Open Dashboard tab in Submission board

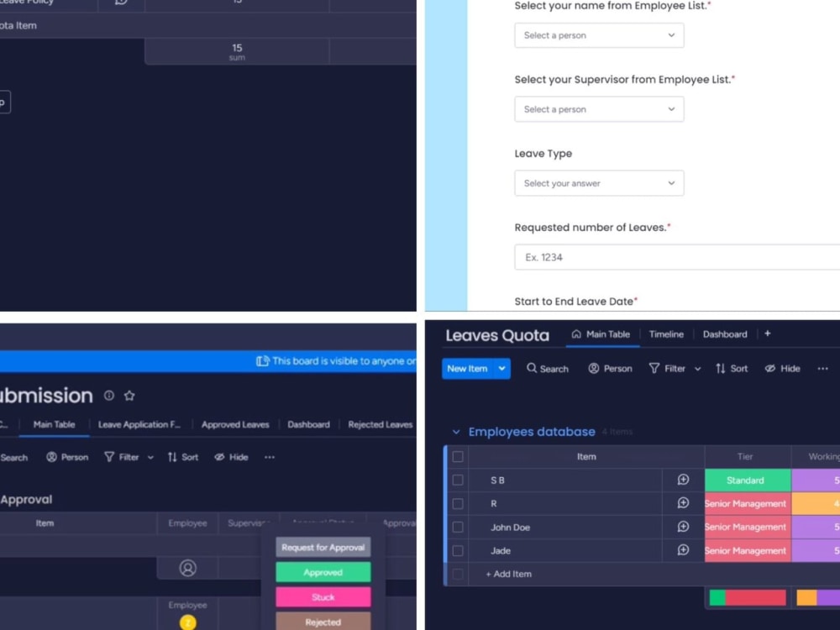point(308,424)
